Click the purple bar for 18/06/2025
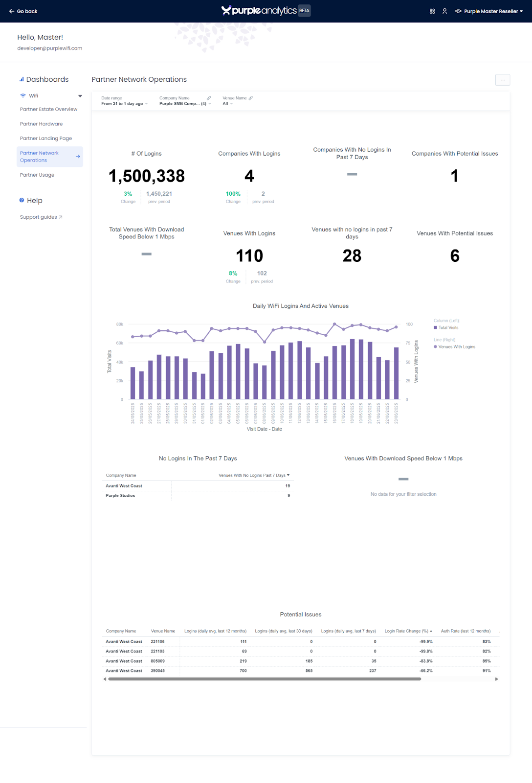 [x=352, y=369]
